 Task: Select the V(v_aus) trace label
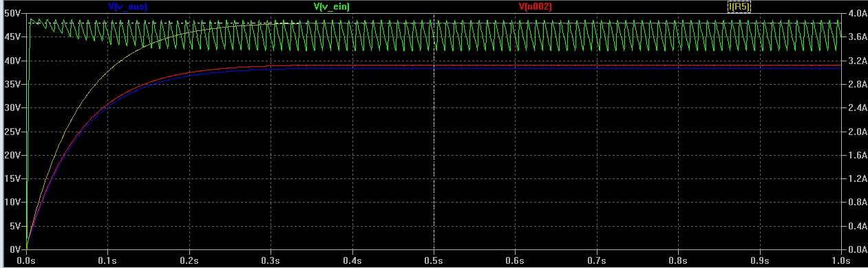[128, 6]
